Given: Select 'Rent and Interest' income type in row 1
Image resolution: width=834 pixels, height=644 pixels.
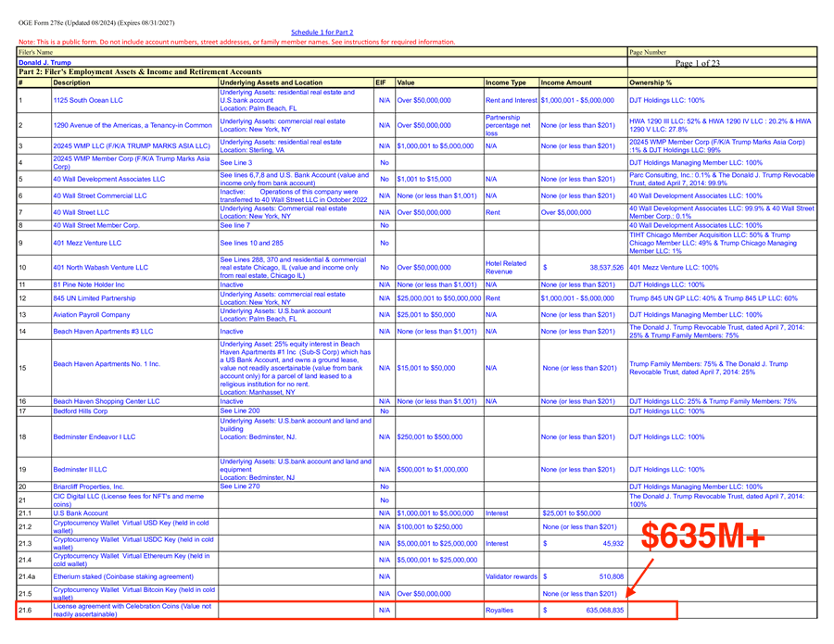Looking at the screenshot, I should [512, 100].
